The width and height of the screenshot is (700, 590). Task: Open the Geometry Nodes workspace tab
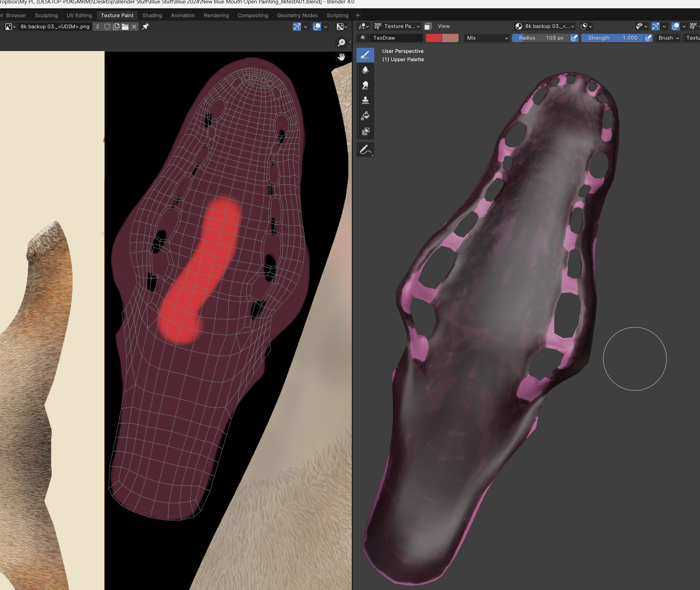click(297, 15)
